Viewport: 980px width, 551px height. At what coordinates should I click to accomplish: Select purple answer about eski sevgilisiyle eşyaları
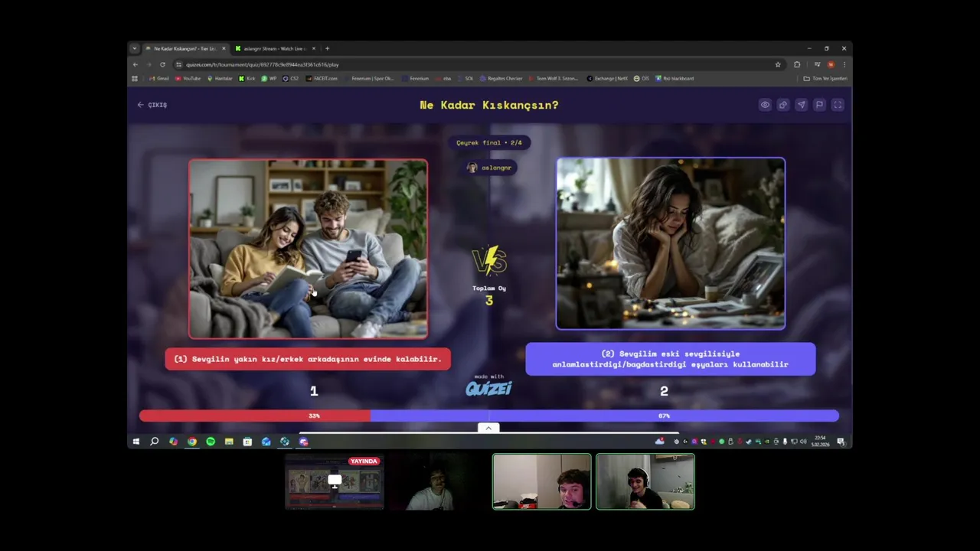(671, 359)
